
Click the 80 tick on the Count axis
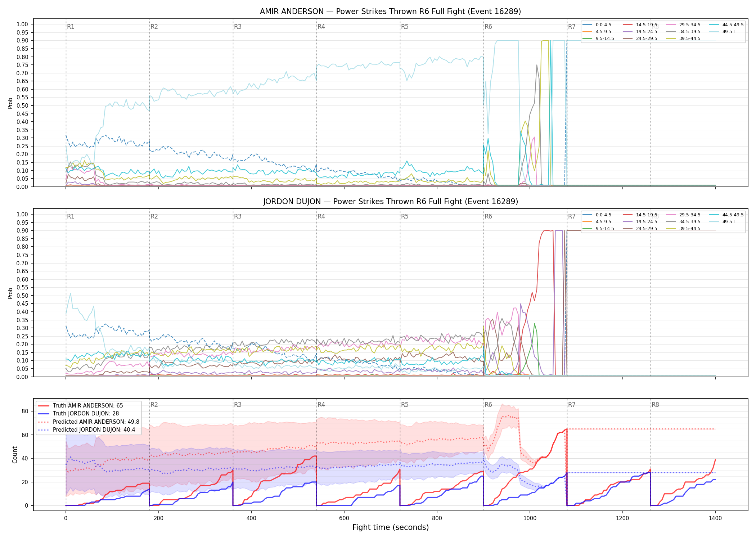pyautogui.click(x=25, y=411)
